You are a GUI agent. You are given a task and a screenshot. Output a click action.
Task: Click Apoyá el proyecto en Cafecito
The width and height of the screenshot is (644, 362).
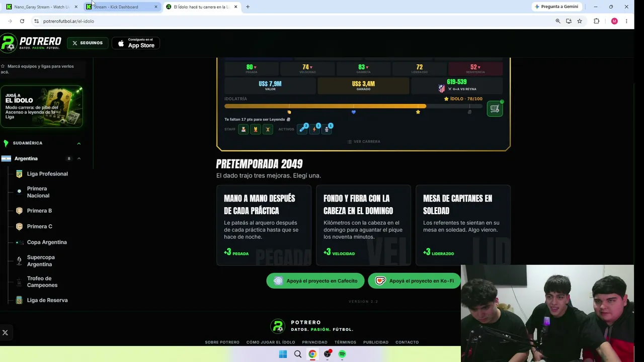pyautogui.click(x=315, y=281)
